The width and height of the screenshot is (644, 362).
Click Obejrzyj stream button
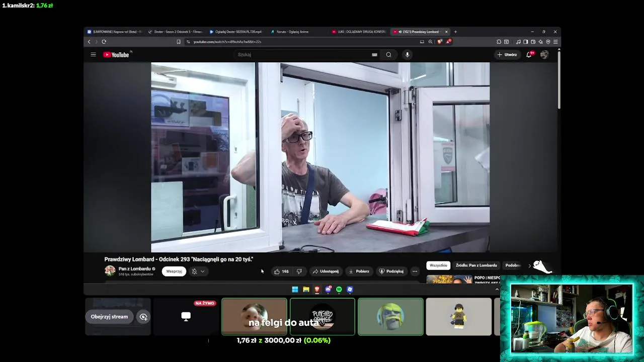point(109,317)
